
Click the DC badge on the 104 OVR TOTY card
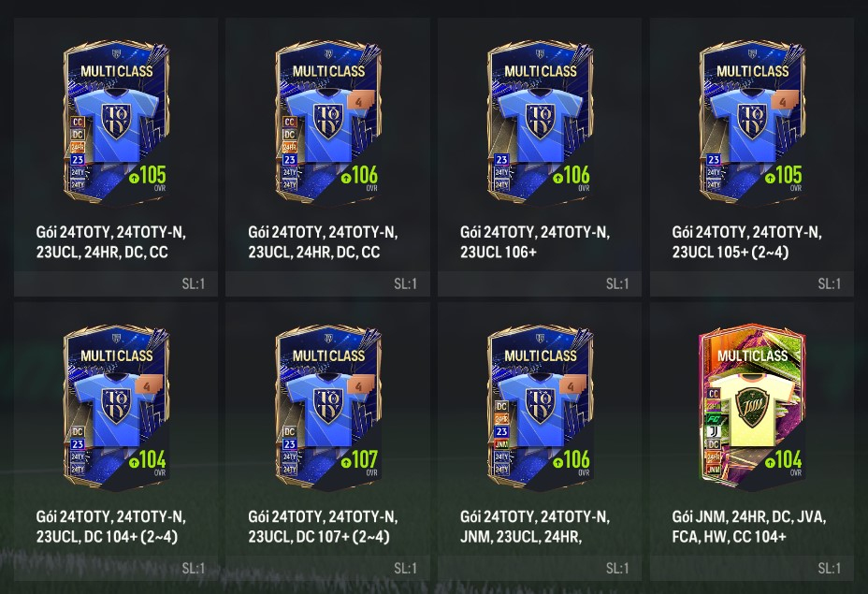tap(78, 432)
